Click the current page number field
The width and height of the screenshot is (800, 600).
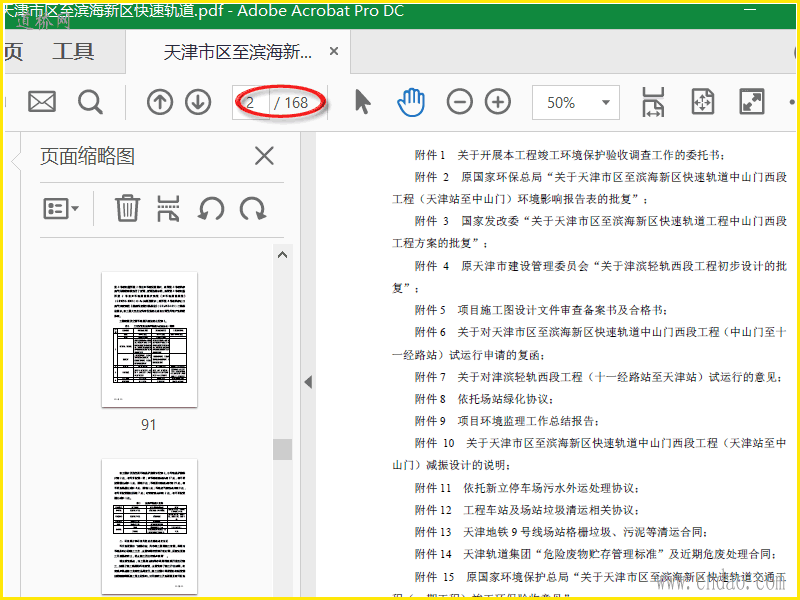click(x=251, y=103)
